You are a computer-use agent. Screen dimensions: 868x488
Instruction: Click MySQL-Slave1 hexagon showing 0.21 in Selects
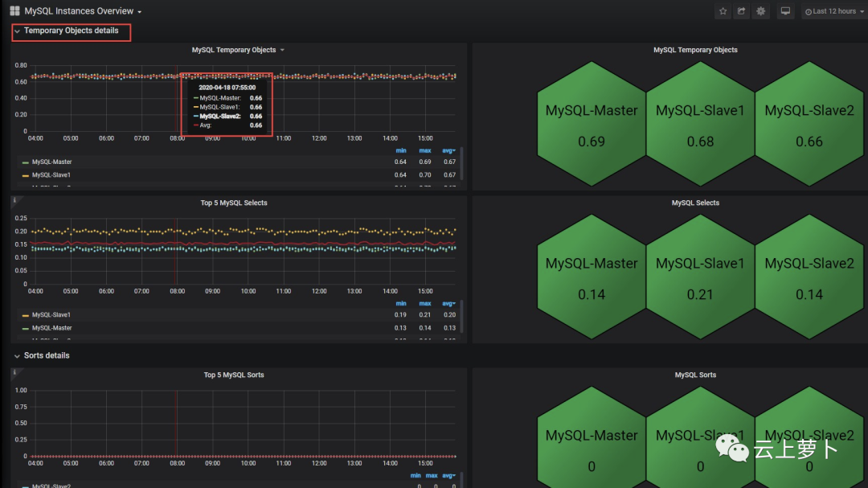click(700, 277)
